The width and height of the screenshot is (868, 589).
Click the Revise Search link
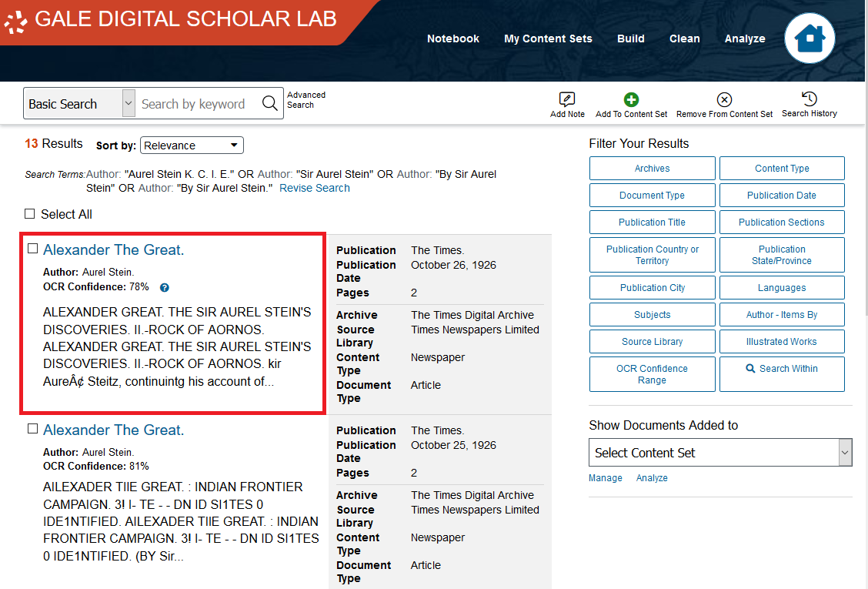314,187
